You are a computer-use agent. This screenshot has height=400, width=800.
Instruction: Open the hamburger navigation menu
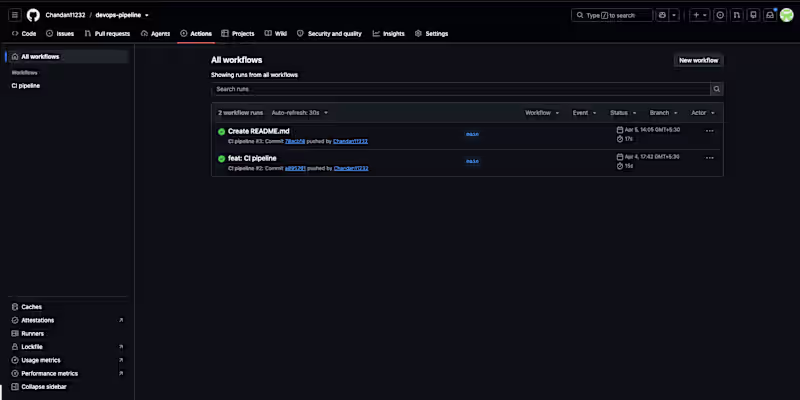click(x=15, y=15)
